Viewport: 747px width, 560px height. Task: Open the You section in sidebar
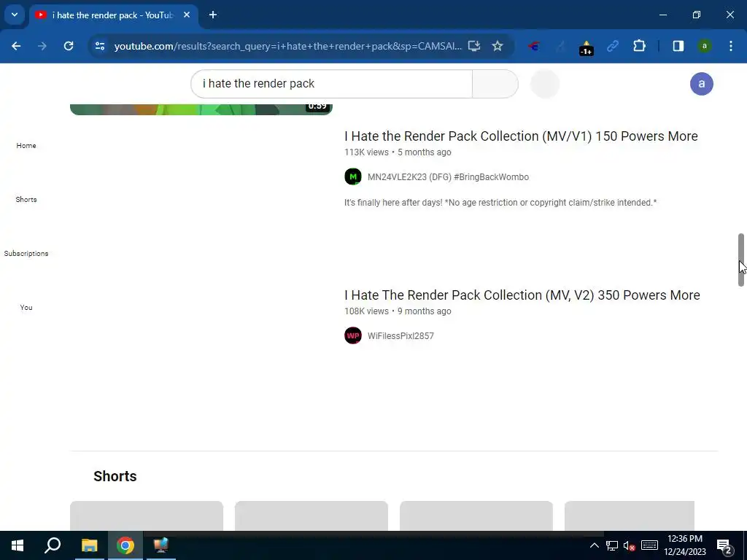pos(26,308)
